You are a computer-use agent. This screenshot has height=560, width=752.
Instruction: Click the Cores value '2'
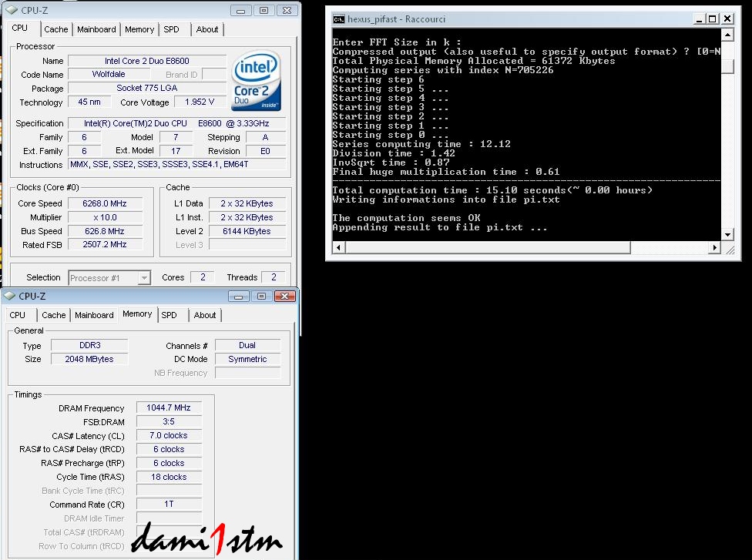[x=203, y=277]
